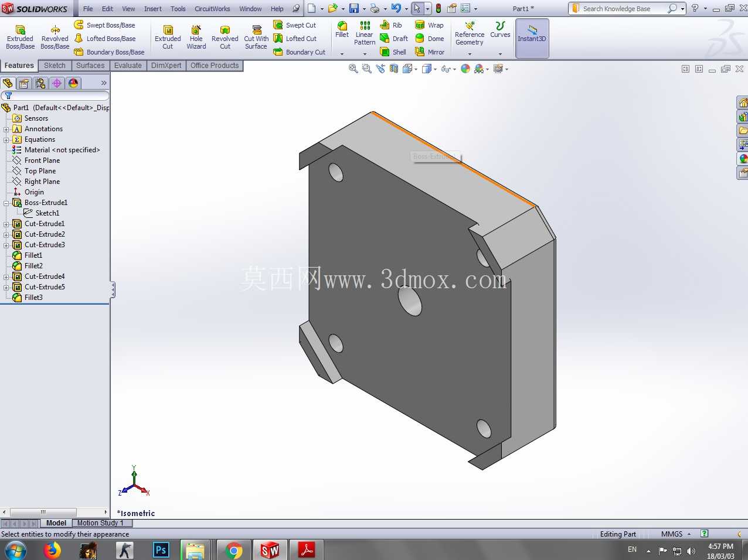Open the Tools menu
This screenshot has width=748, height=560.
point(178,9)
